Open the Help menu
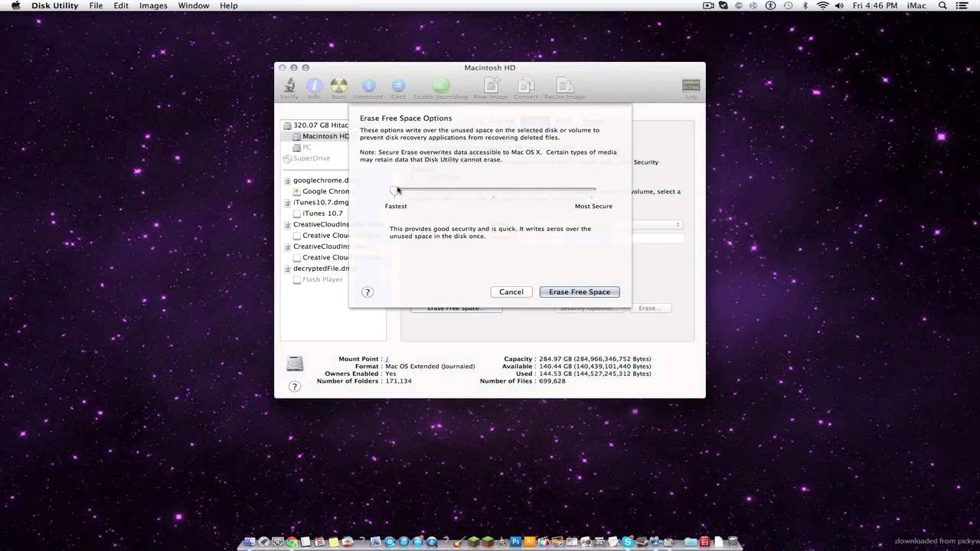 point(229,5)
